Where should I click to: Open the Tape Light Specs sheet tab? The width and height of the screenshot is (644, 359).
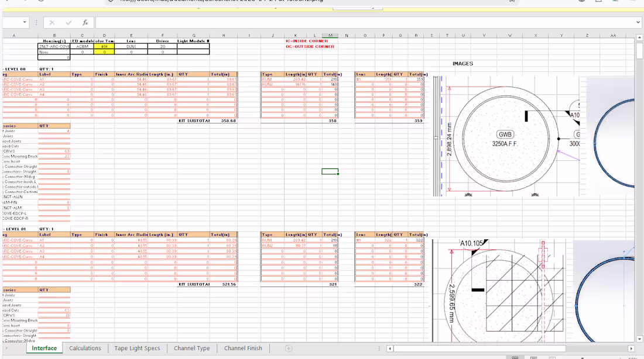click(x=137, y=348)
